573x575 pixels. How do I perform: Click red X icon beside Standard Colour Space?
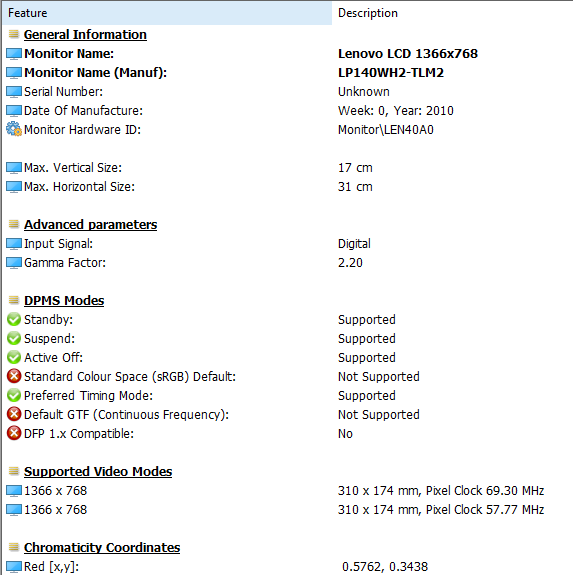(x=14, y=376)
